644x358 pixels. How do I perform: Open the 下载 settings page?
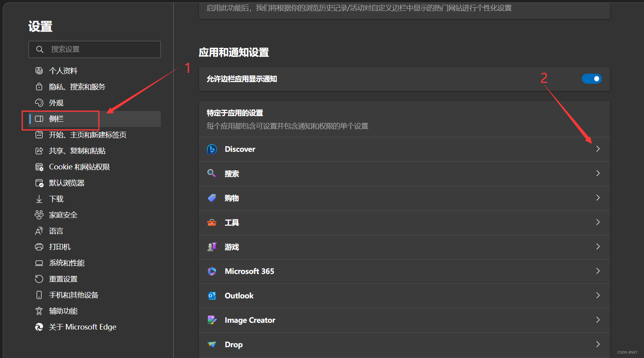coord(95,199)
